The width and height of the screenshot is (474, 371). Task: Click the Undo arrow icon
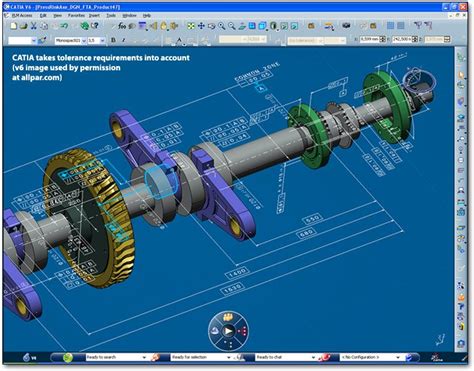tap(64, 26)
